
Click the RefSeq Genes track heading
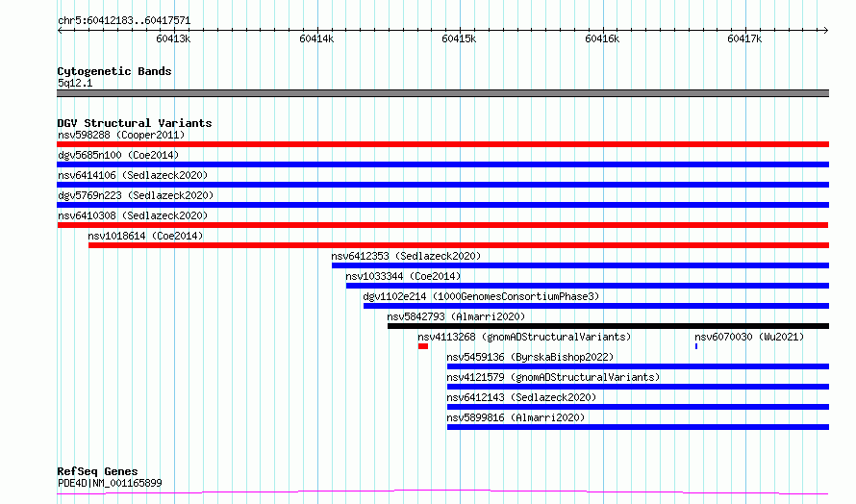click(97, 471)
